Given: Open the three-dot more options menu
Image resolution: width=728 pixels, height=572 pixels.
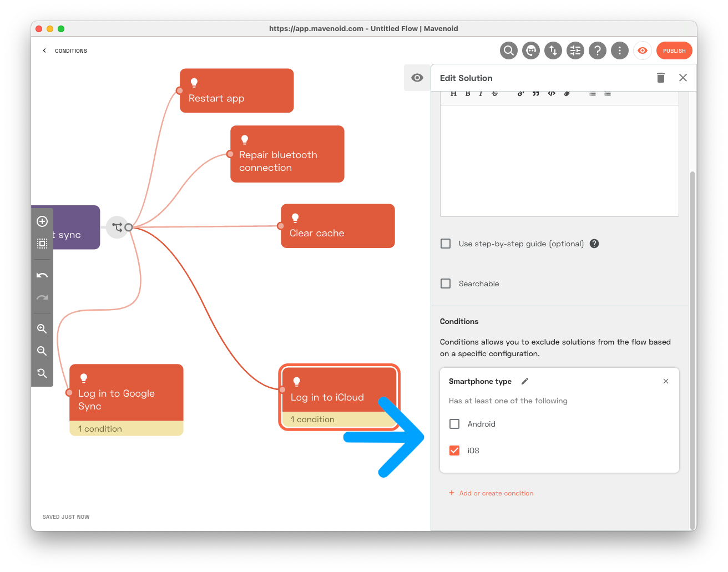Looking at the screenshot, I should click(x=620, y=50).
